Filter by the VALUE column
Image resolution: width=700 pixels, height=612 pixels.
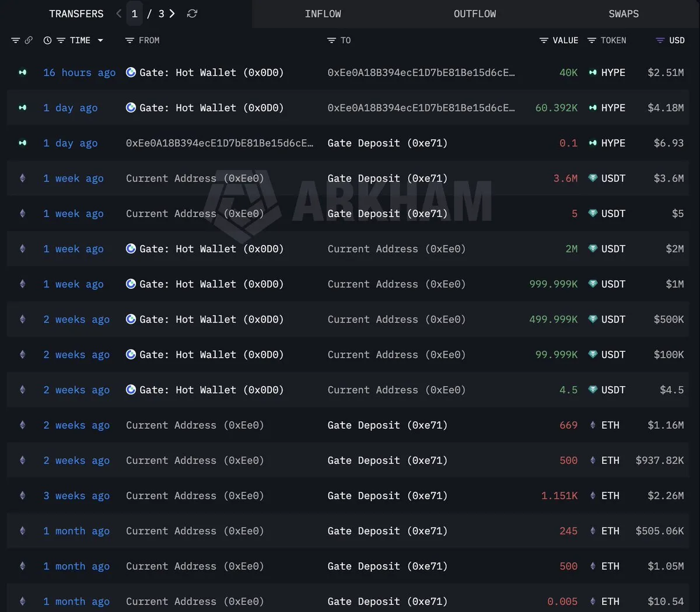(x=544, y=40)
